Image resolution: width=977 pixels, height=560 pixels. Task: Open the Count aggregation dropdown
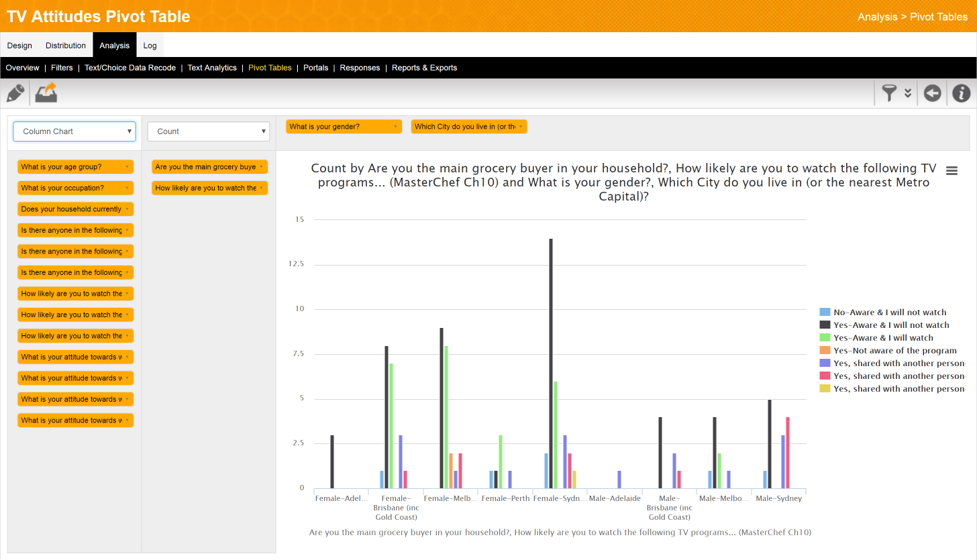tap(208, 131)
